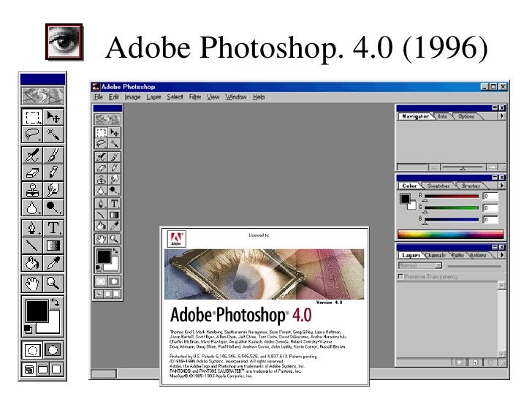This screenshot has height=399, width=532.
Task: Click the B value field in the Color palette
Action: [490, 219]
